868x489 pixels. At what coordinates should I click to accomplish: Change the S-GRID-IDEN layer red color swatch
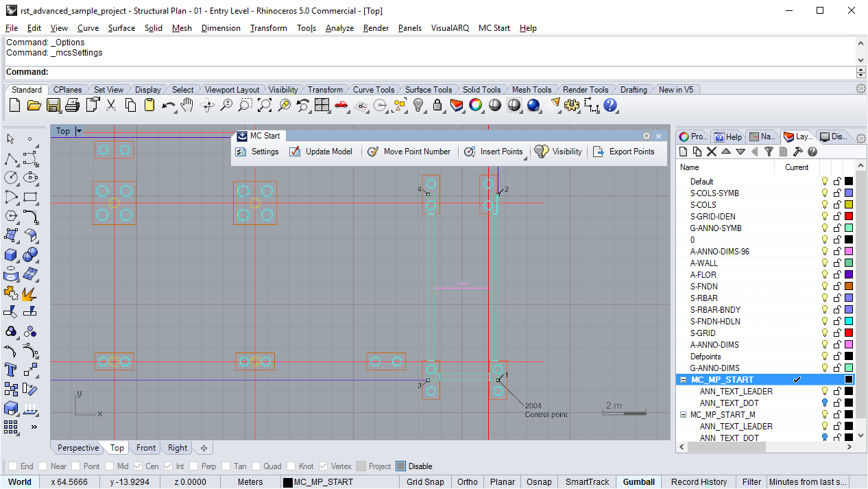(x=849, y=217)
